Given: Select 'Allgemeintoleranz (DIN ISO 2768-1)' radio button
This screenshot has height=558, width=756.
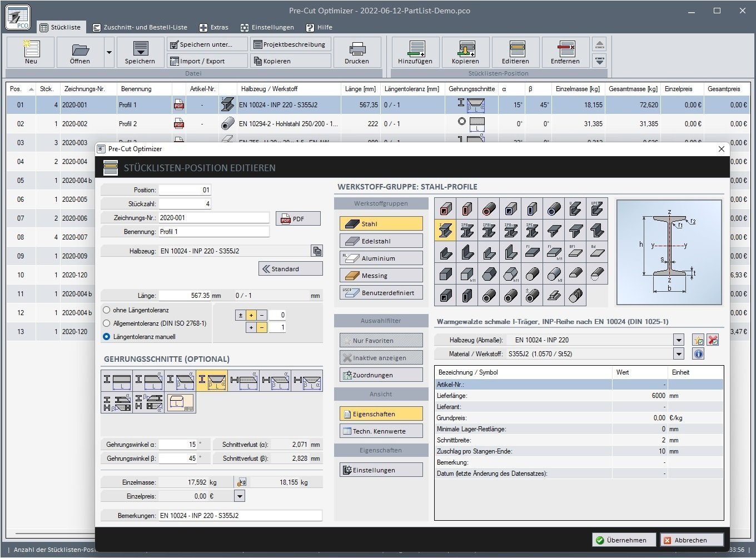Looking at the screenshot, I should (107, 323).
